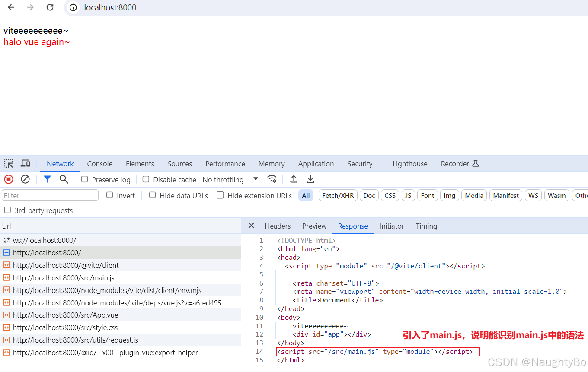Open the Memory tab
The width and height of the screenshot is (588, 372).
click(x=272, y=164)
